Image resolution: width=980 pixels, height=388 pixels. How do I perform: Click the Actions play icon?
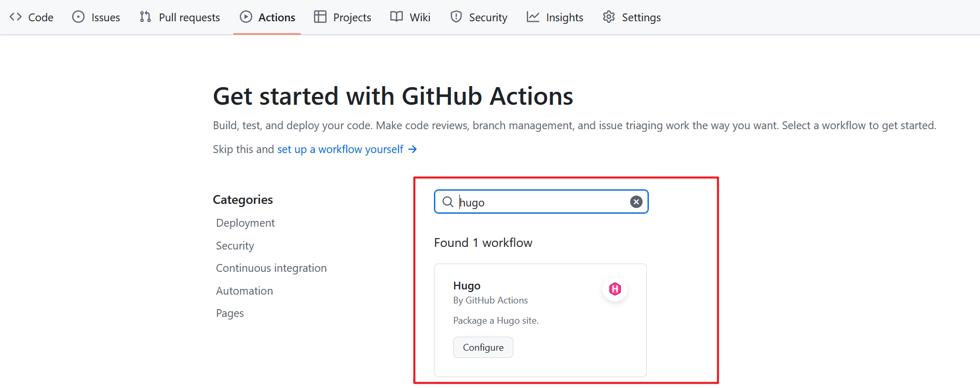pos(246,17)
